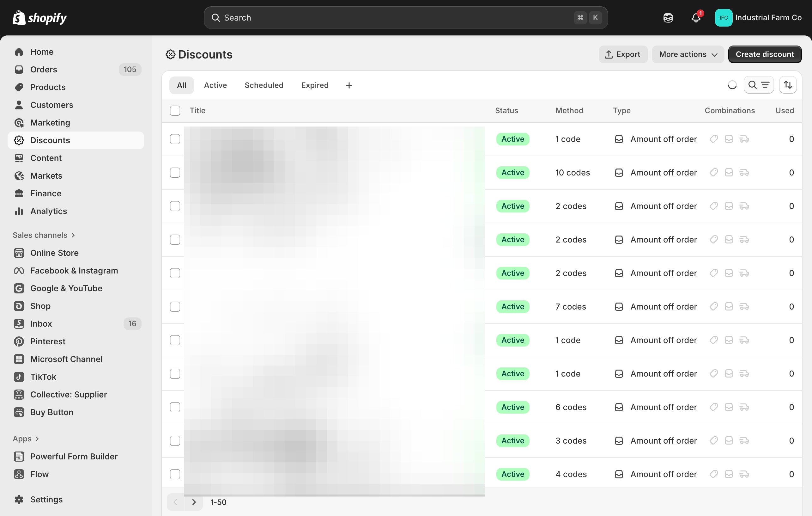This screenshot has height=516, width=812.
Task: Open the TikTok sales channel
Action: click(43, 377)
